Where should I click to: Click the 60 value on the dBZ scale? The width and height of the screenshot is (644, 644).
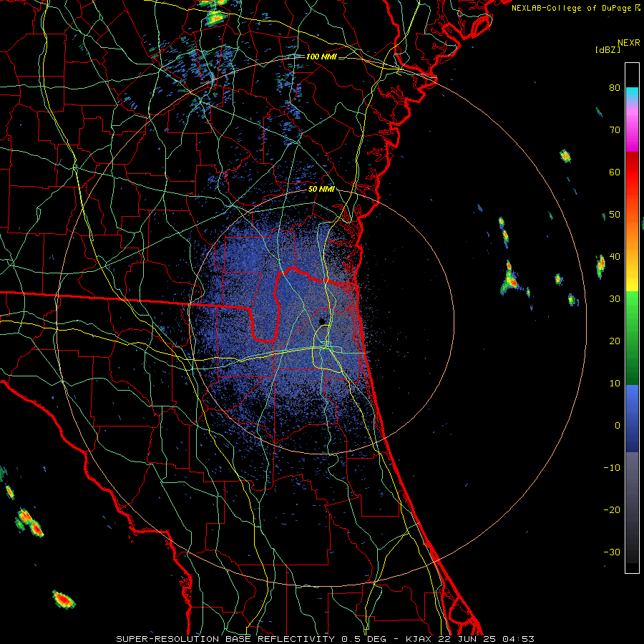pos(615,172)
